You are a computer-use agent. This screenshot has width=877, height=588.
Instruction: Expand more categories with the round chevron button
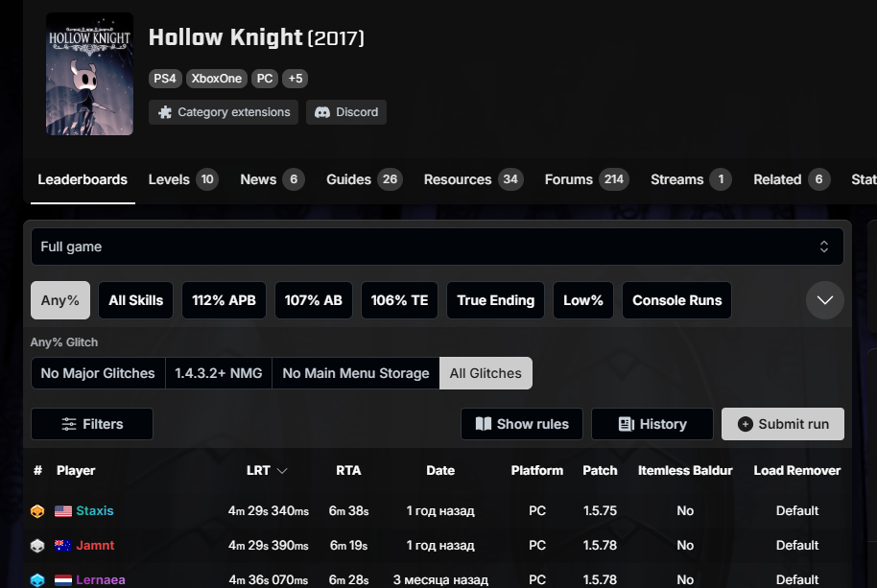[825, 300]
